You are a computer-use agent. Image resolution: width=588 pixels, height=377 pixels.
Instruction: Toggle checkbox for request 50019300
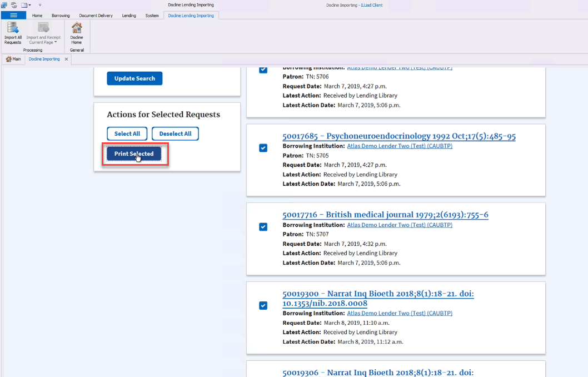click(x=263, y=305)
